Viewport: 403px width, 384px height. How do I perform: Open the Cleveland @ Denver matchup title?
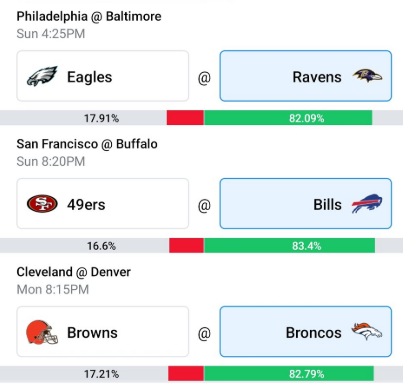tap(74, 272)
